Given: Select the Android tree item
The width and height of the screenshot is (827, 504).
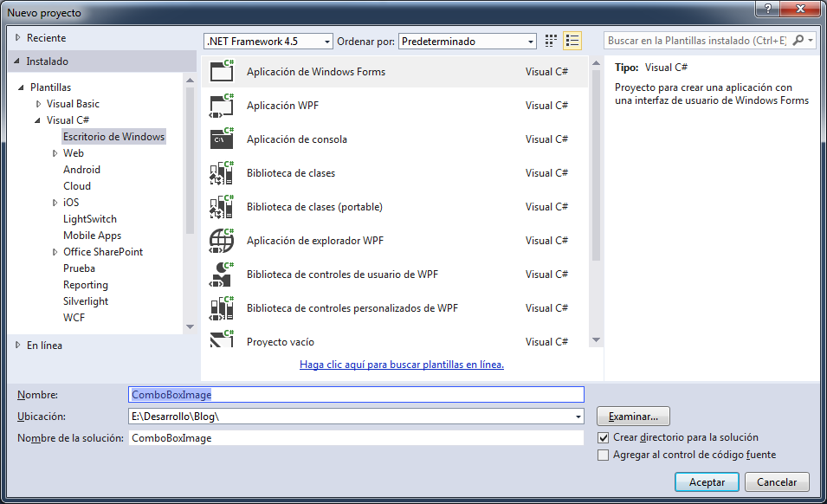Looking at the screenshot, I should (84, 169).
